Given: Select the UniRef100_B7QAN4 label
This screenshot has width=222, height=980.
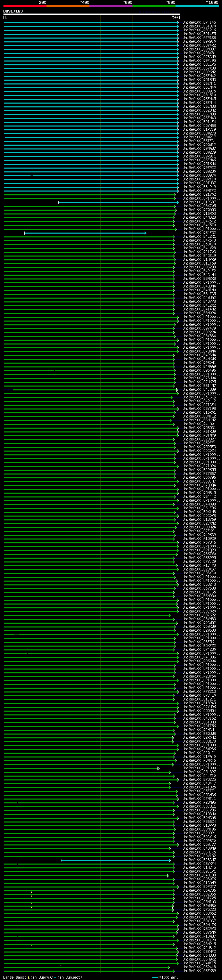Looking at the screenshot, I should pyautogui.click(x=199, y=351).
